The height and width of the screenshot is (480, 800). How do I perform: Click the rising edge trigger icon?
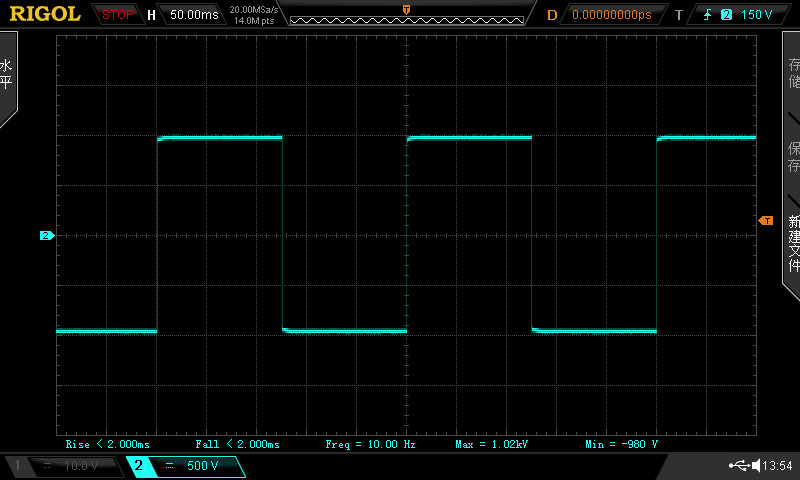[710, 15]
